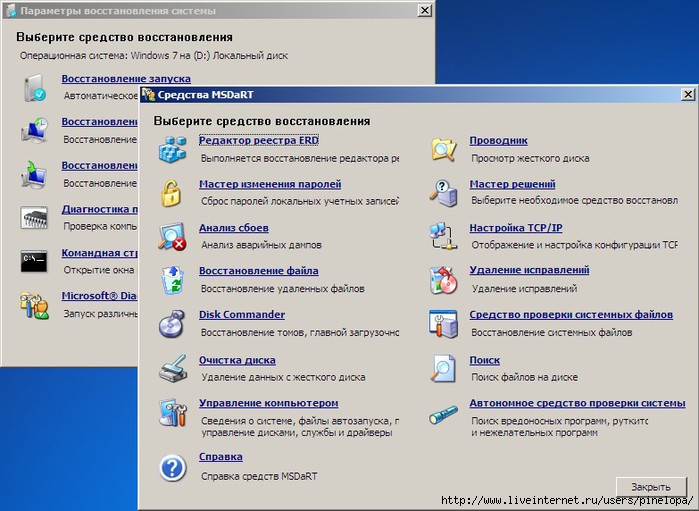Click the Управление компьютером tools icon
Screen dimensions: 699x511
(x=173, y=412)
